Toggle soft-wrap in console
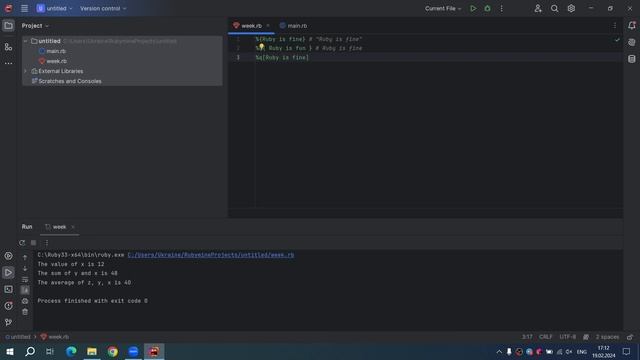The height and width of the screenshot is (360, 640). 25,280
